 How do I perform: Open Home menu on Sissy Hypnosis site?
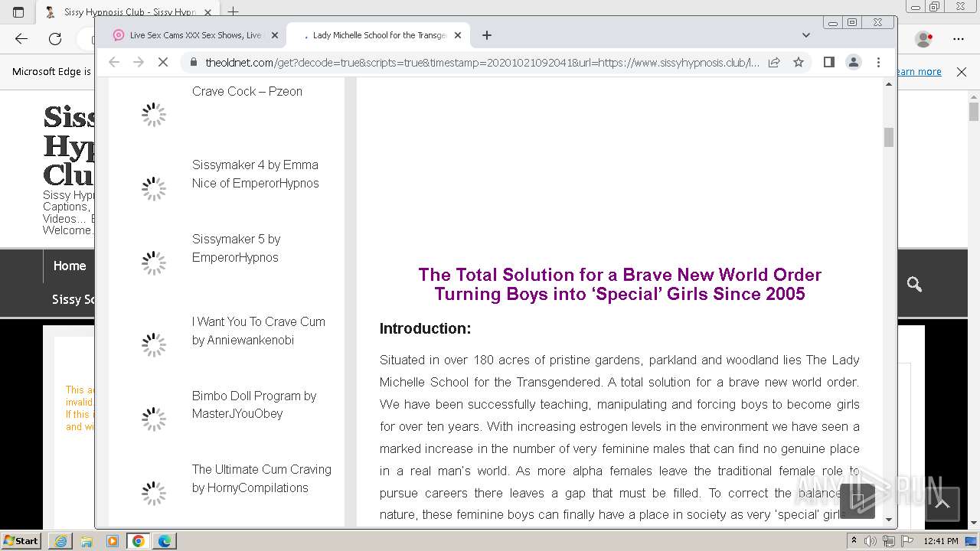click(70, 266)
